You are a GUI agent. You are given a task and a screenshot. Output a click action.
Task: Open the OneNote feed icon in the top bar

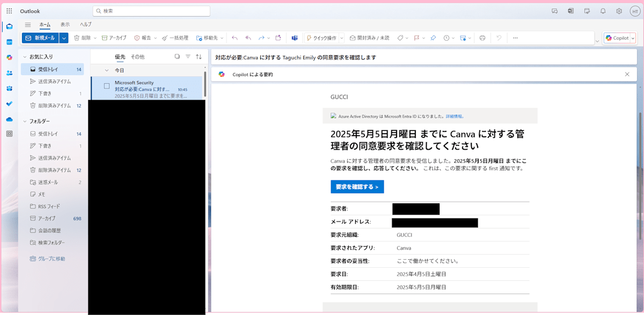point(570,11)
